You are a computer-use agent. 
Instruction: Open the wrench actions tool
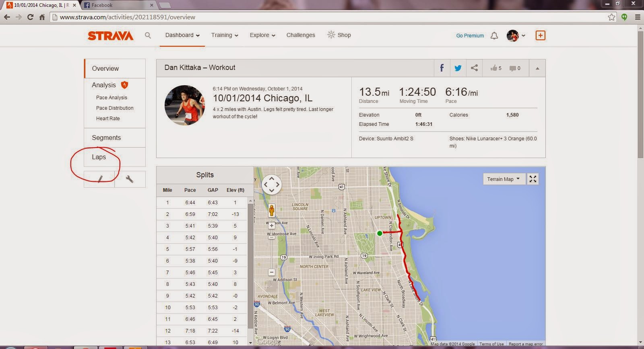[130, 179]
